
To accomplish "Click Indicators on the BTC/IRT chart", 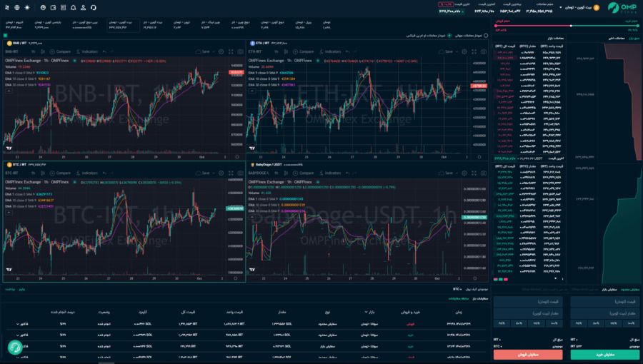I will coord(86,173).
